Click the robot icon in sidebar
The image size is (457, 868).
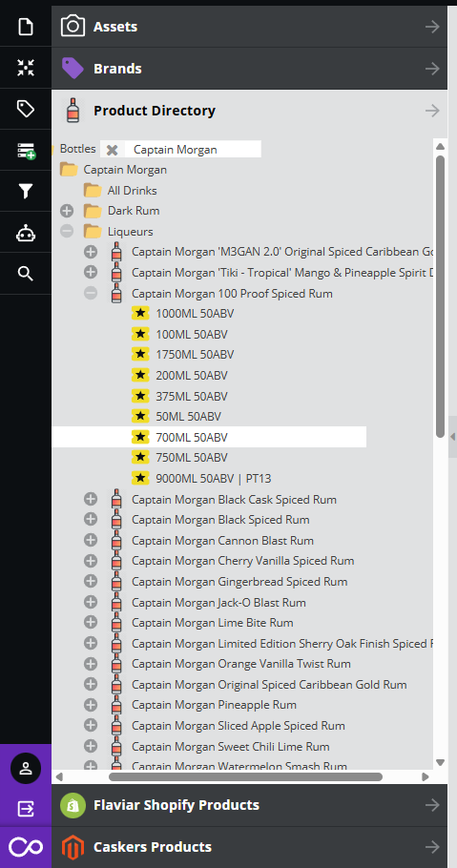point(26,233)
